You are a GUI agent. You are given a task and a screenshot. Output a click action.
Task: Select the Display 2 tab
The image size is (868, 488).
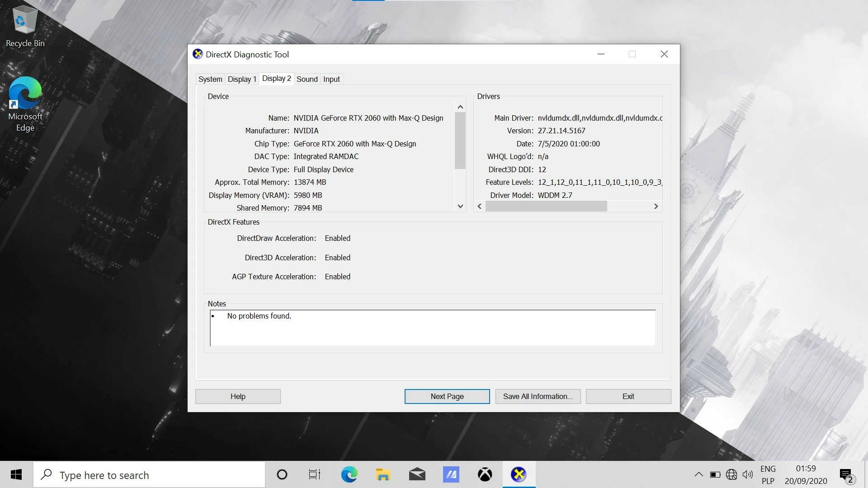click(x=276, y=79)
